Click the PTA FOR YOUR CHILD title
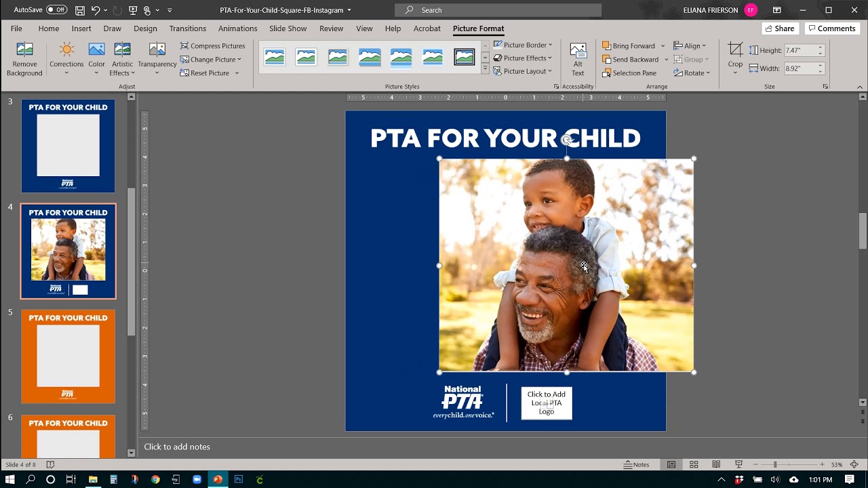The width and height of the screenshot is (868, 488). [505, 138]
